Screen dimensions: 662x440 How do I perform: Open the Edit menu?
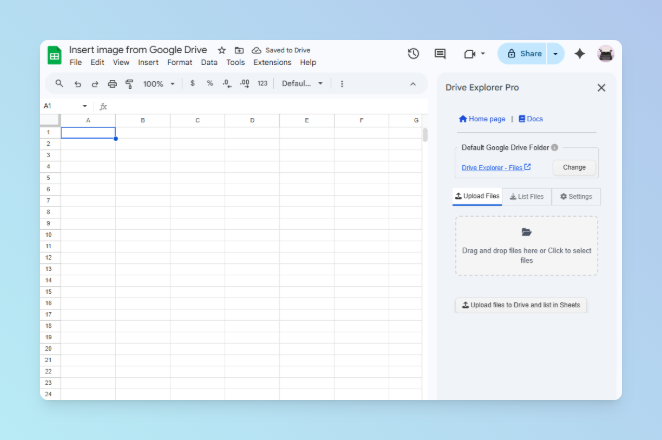97,62
